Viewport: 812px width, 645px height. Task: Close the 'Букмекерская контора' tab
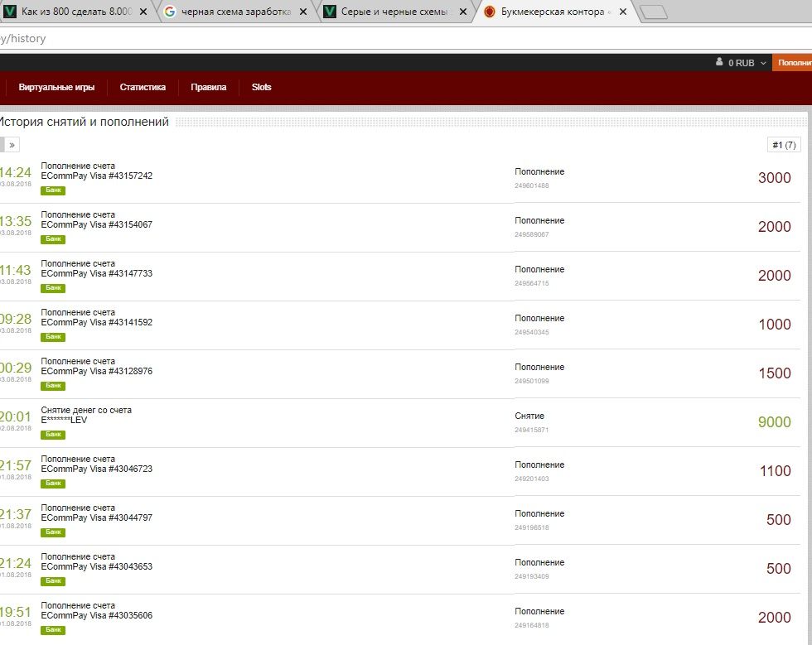pos(621,12)
